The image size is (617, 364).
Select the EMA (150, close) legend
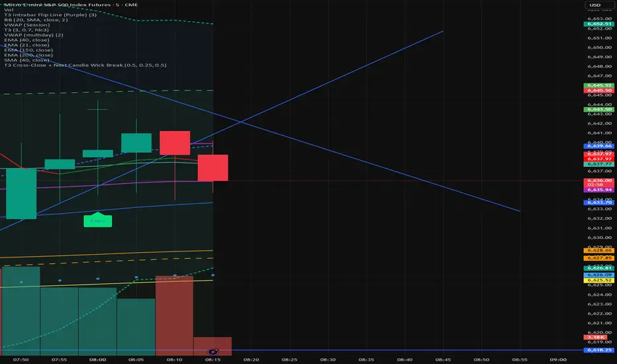(x=28, y=50)
